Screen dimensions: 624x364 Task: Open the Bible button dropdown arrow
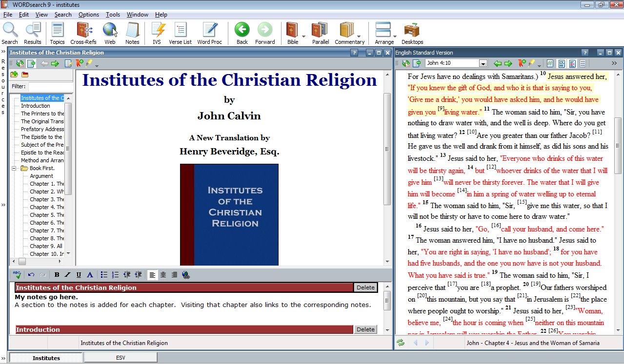[x=303, y=37]
